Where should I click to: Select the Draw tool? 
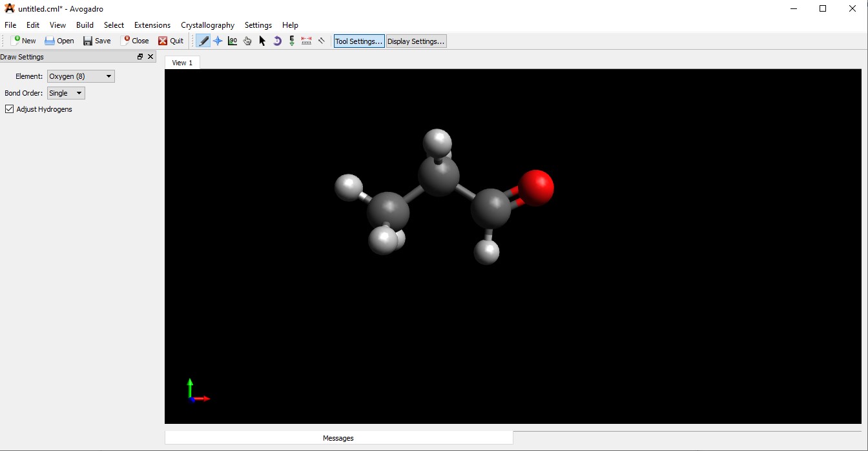tap(203, 41)
